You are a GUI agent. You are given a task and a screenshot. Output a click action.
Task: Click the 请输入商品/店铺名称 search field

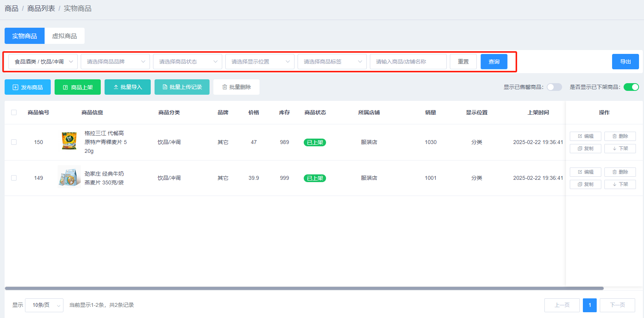(x=408, y=62)
